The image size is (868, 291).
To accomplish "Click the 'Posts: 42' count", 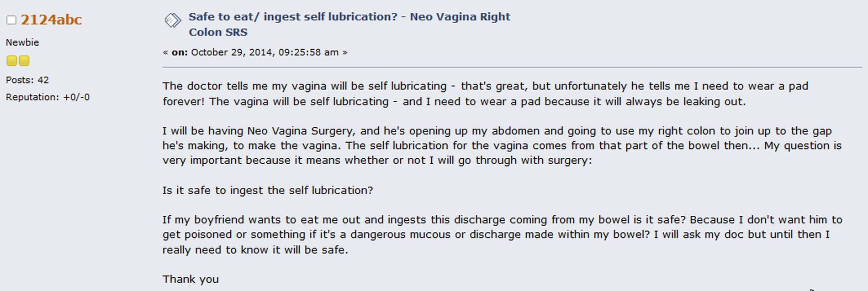I will click(27, 80).
